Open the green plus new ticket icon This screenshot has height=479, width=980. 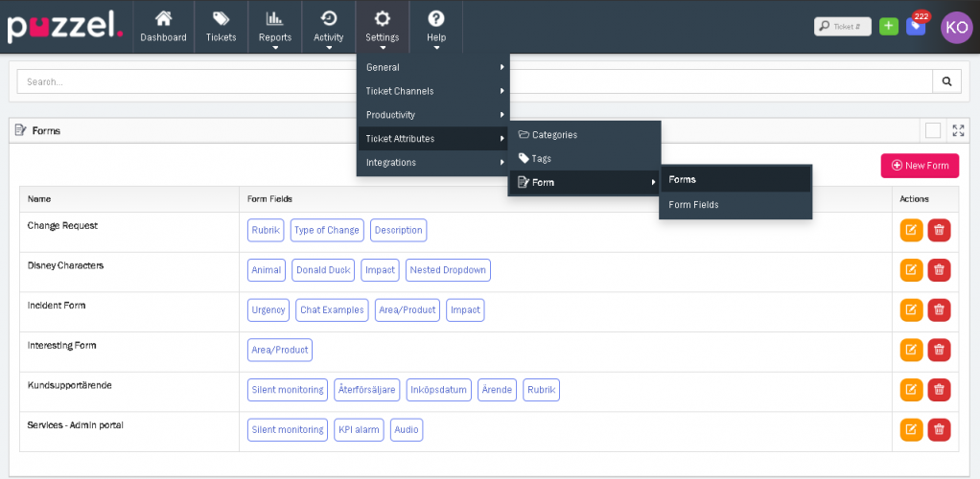(889, 27)
